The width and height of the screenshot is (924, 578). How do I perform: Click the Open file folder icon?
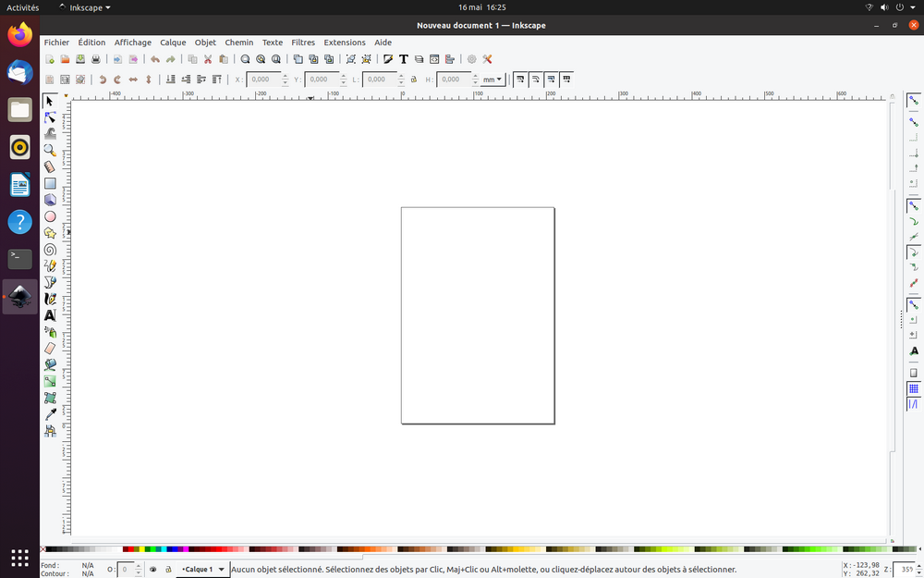click(x=66, y=59)
